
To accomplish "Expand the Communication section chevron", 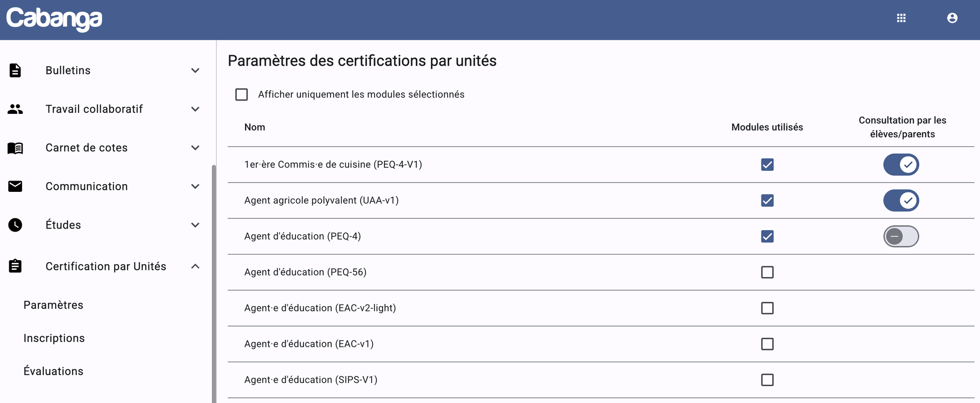I will pos(195,186).
